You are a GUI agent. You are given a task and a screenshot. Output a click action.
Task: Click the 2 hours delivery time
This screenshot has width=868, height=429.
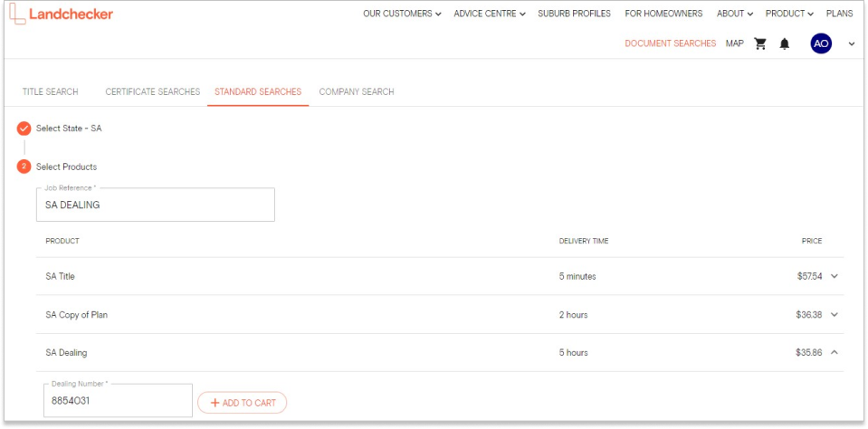(x=574, y=315)
